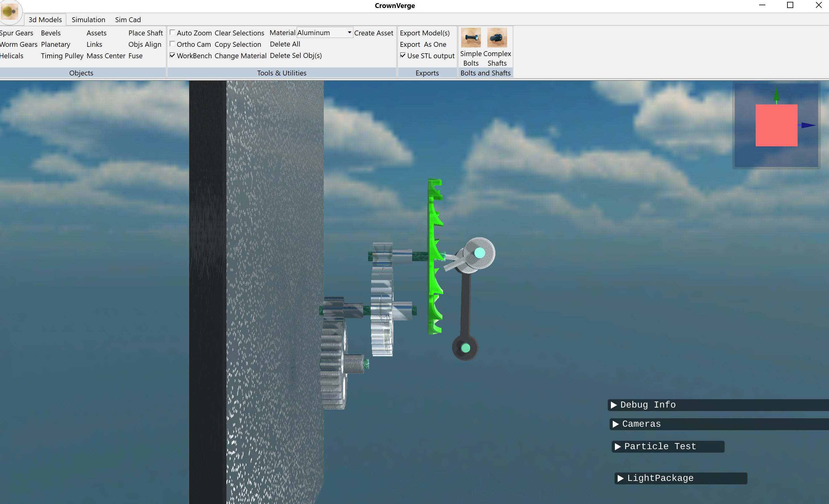The height and width of the screenshot is (504, 829).
Task: Toggle the Ortho Cam checkbox
Action: click(x=172, y=44)
